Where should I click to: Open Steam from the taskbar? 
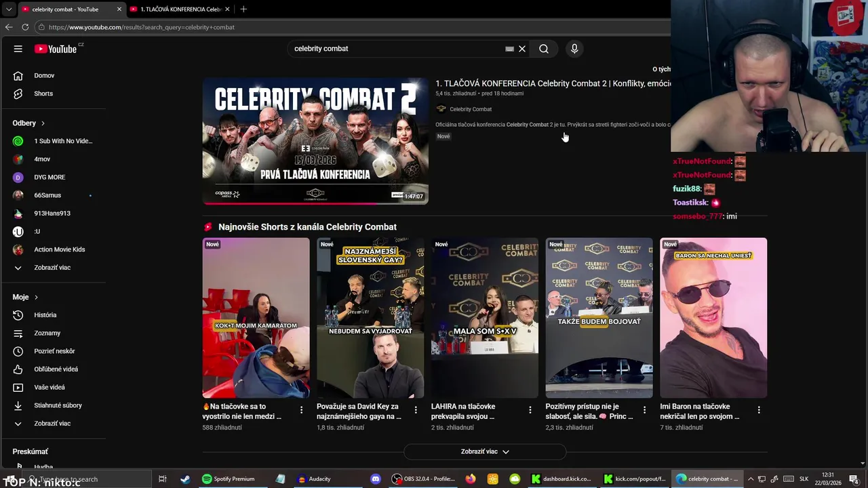coord(185,479)
